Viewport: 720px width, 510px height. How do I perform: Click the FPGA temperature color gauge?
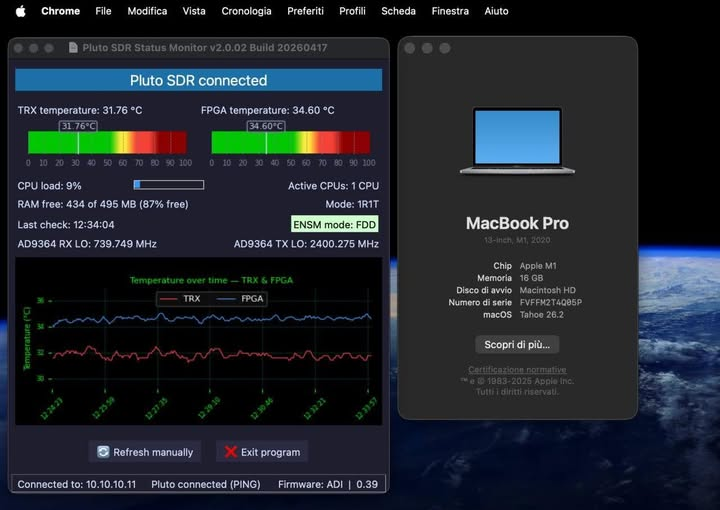[291, 142]
